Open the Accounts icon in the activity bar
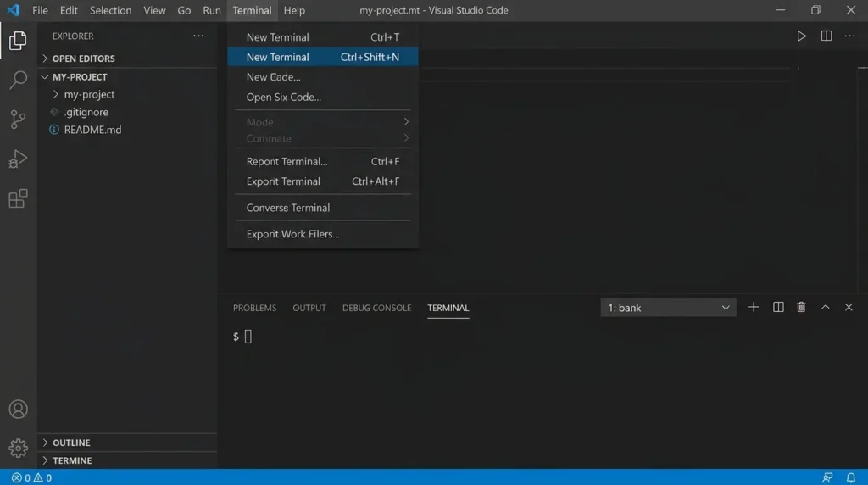This screenshot has height=485, width=868. click(x=19, y=410)
